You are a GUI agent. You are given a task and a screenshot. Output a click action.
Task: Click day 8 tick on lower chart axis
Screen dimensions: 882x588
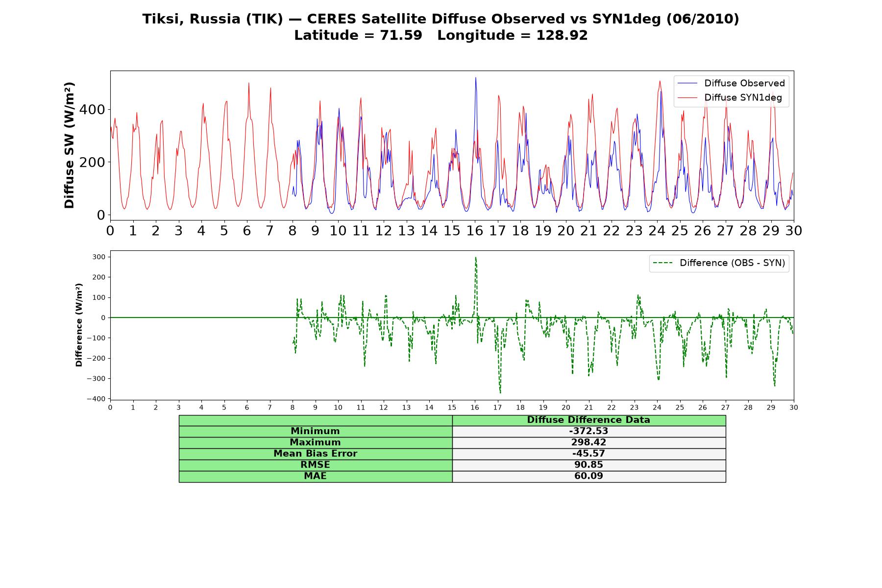click(293, 407)
